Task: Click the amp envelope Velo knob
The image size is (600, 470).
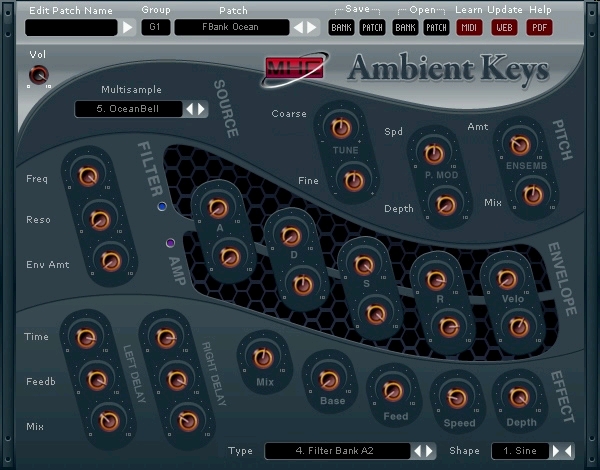Action: tap(519, 326)
